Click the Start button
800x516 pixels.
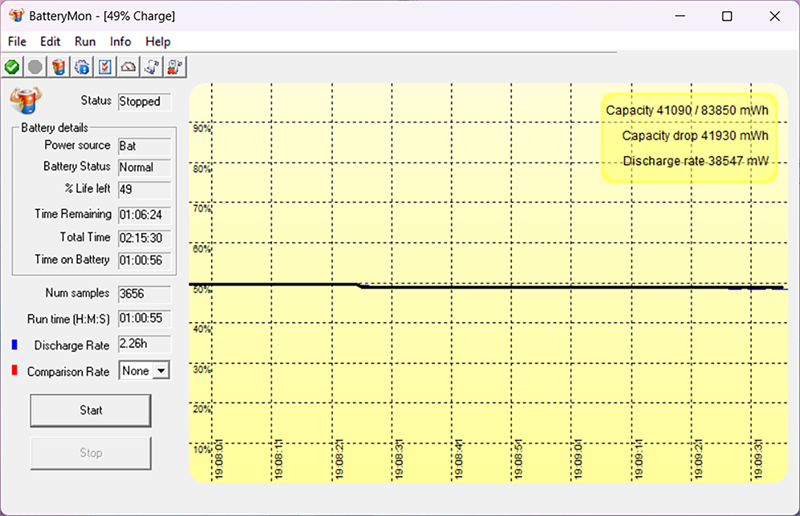point(91,410)
